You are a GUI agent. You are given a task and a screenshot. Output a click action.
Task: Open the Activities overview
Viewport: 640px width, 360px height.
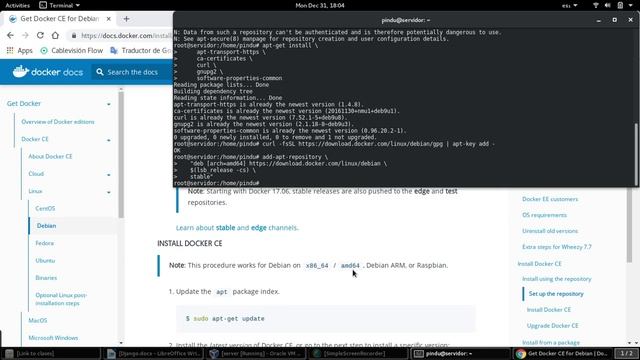[18, 5]
